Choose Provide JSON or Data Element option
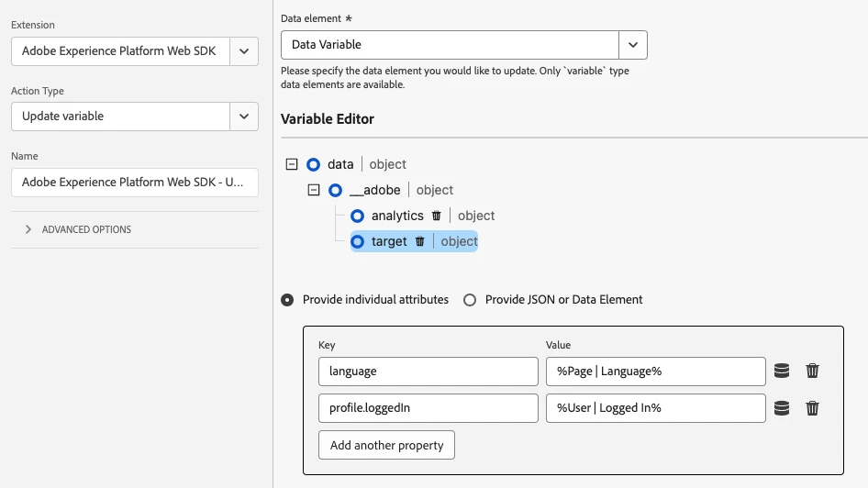Screen dimensions: 868x488 coord(470,300)
